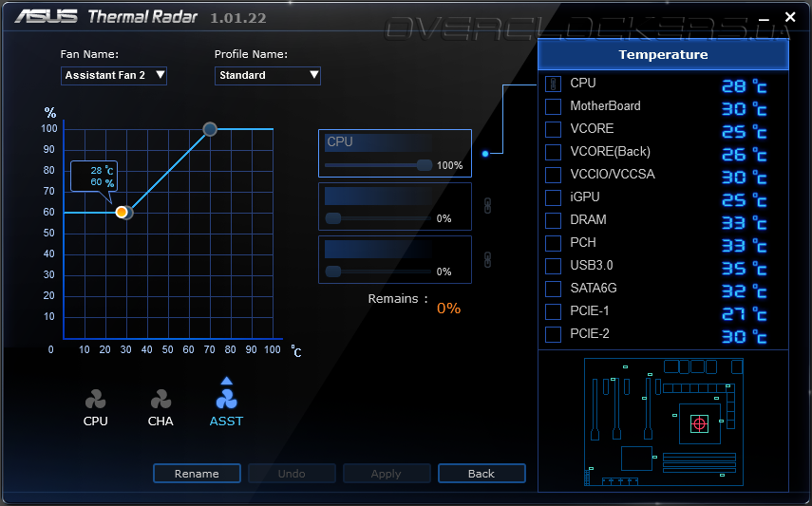The height and width of the screenshot is (506, 812).
Task: Click the third sensor slider handle at 0%
Action: [x=333, y=272]
